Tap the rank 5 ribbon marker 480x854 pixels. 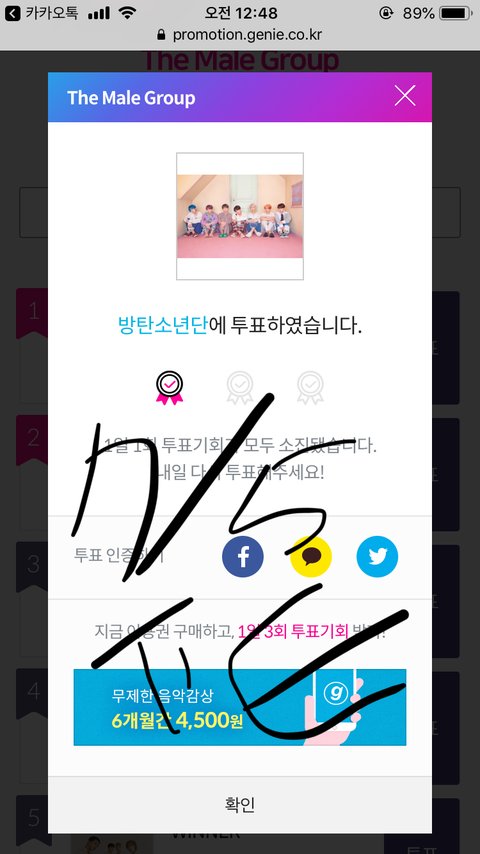pos(32,820)
